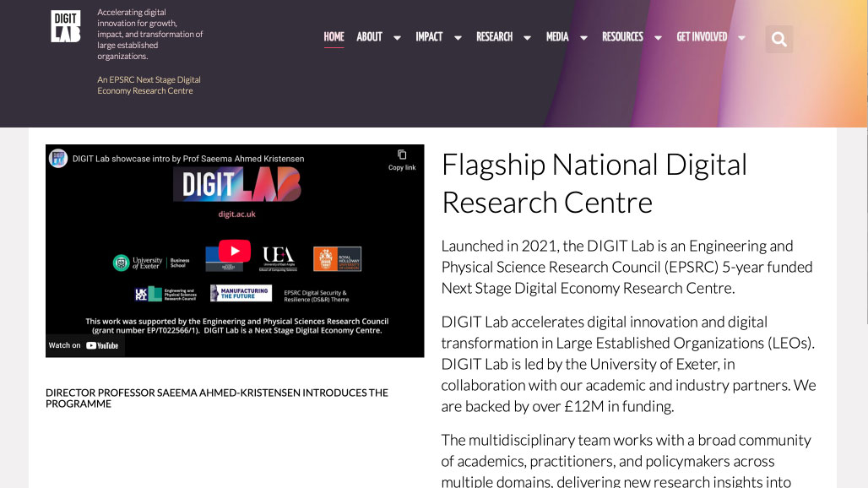
Task: Play the YouTube video with the red play button
Action: (235, 251)
